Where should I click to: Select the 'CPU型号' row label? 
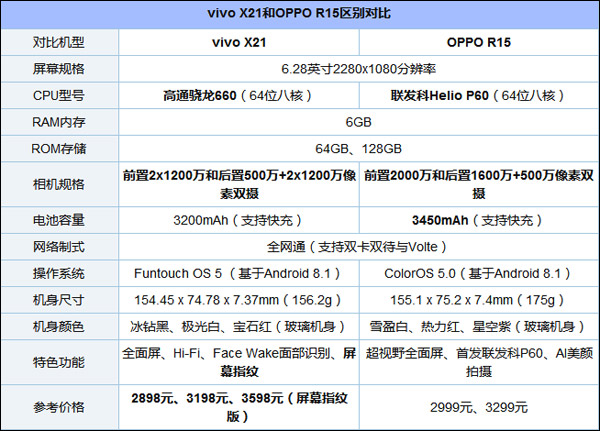pos(59,95)
